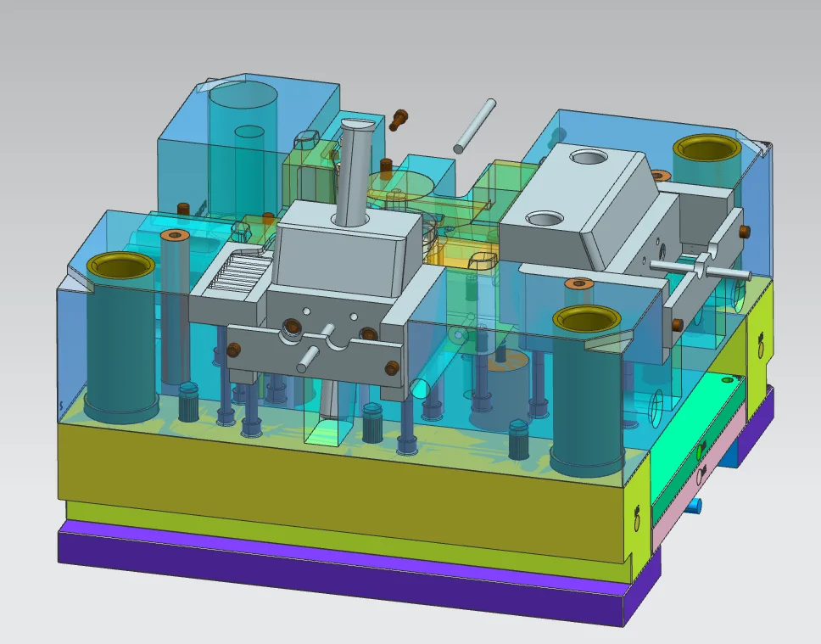Pick the loose orange screw floating at top
The height and width of the screenshot is (644, 821).
tap(399, 120)
